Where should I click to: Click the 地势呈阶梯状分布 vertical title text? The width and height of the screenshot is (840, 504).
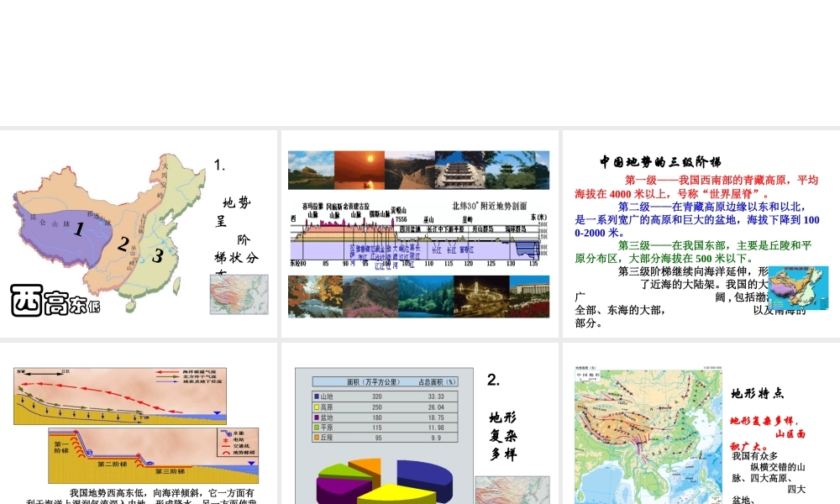237,236
